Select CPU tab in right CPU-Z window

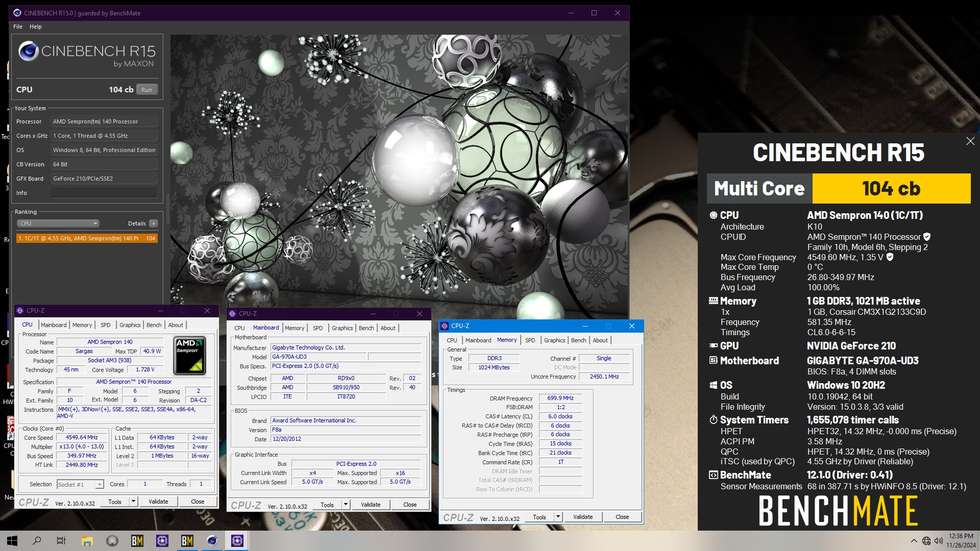click(x=452, y=340)
